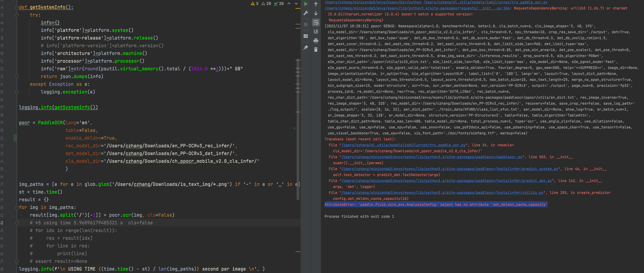Click the 'result = {}' line
The width and height of the screenshot is (644, 273).
(x=34, y=200)
